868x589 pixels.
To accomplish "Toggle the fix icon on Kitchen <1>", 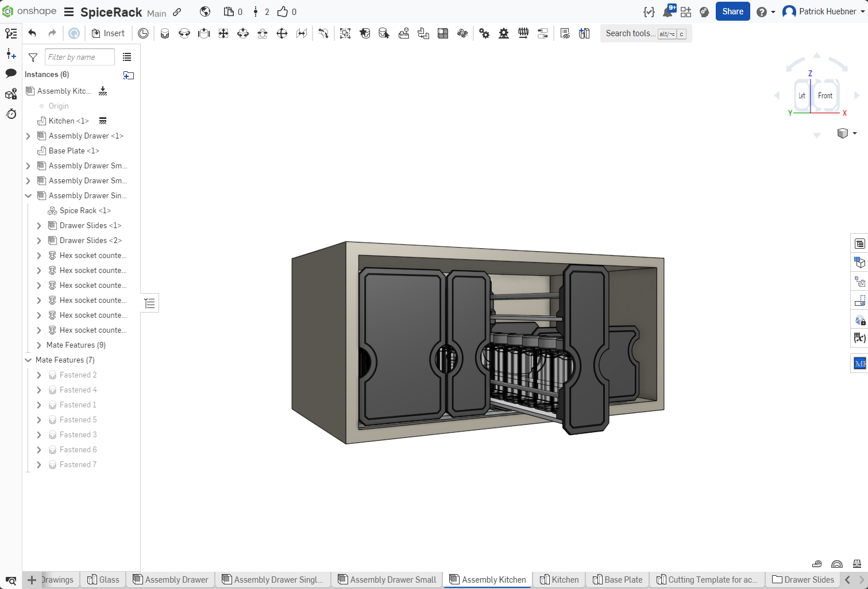I will [x=103, y=121].
